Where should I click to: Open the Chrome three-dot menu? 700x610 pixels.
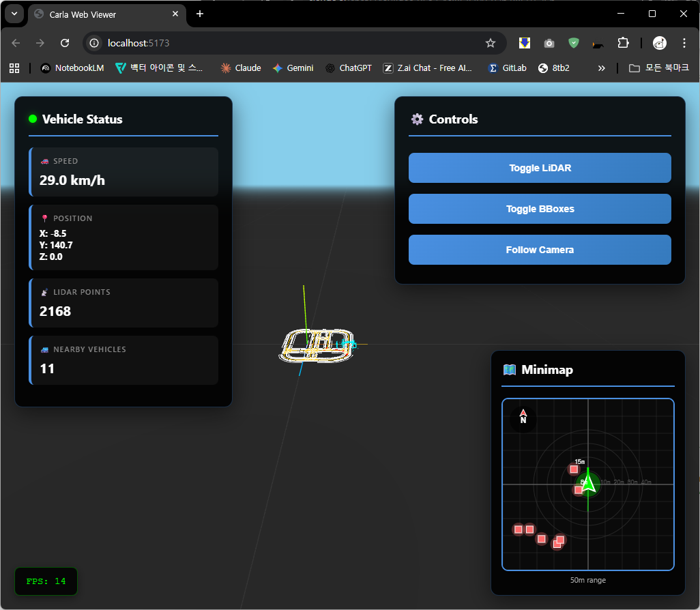click(x=684, y=43)
